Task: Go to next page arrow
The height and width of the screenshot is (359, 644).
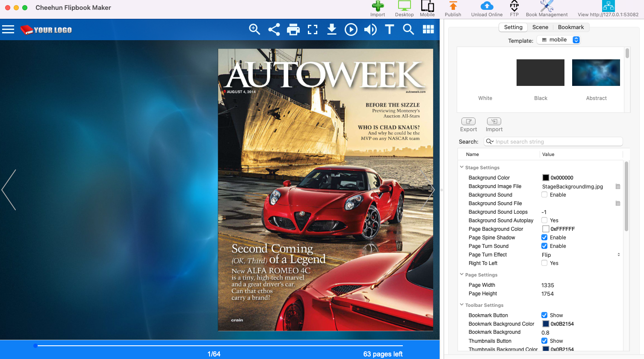Action: pos(429,190)
